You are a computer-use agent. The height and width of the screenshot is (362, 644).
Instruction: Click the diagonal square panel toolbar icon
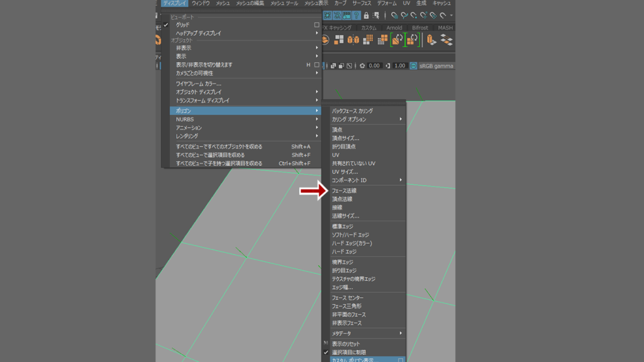[x=349, y=65]
